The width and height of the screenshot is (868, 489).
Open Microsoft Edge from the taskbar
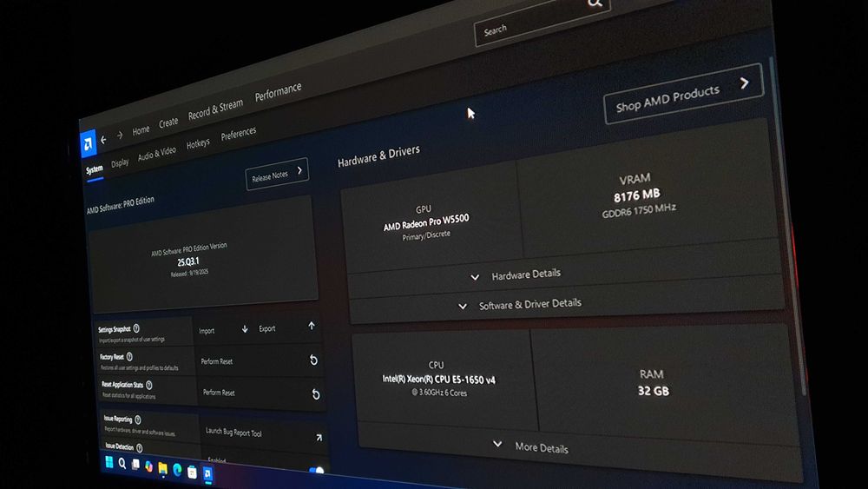[177, 470]
